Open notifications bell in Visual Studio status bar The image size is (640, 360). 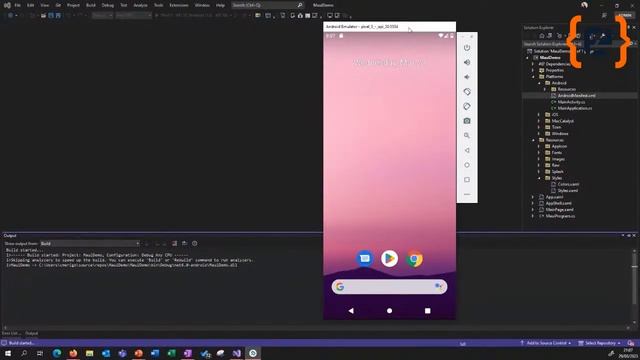click(x=631, y=343)
